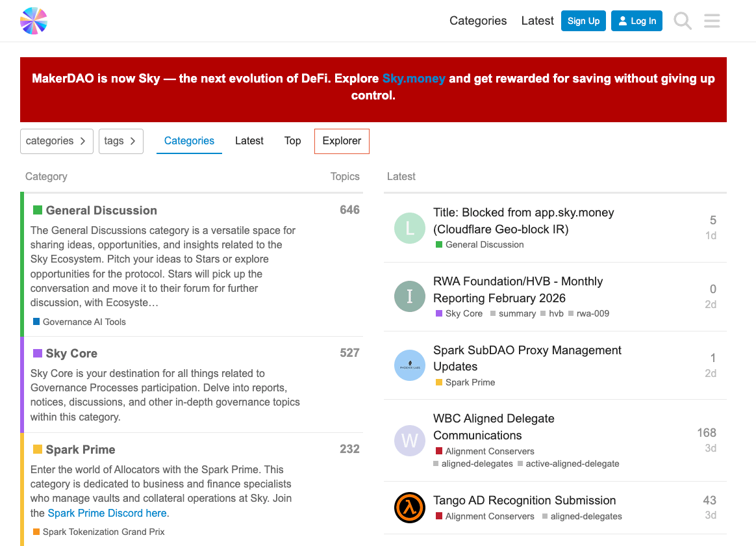The image size is (756, 546).
Task: Click the 43 replies count on Tango topic
Action: pyautogui.click(x=709, y=500)
